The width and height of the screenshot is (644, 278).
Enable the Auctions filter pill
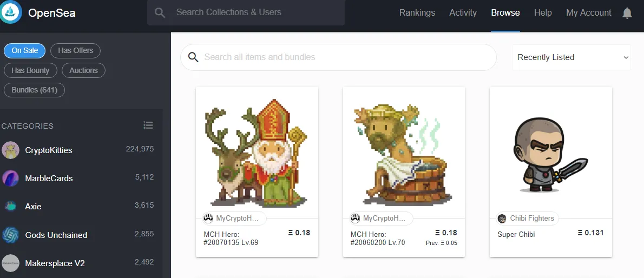83,70
